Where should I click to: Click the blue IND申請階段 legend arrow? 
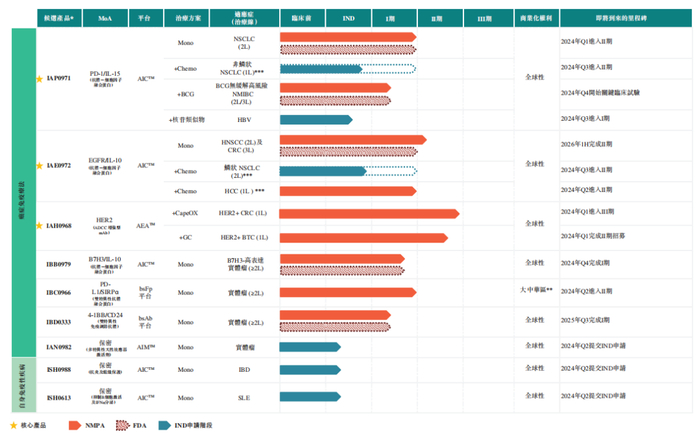coord(164,425)
